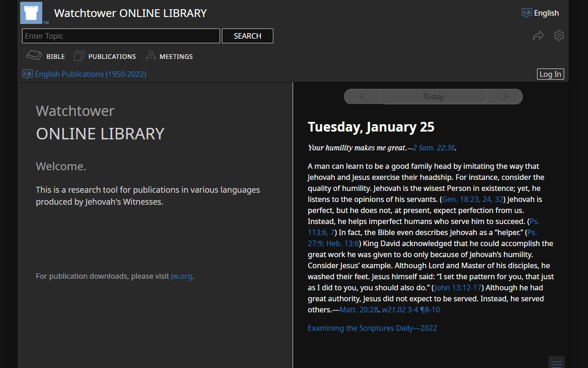Screen dimensions: 588x368
Task: Open the Gen. 18:23, 24, 32 link
Action: pyautogui.click(x=473, y=199)
